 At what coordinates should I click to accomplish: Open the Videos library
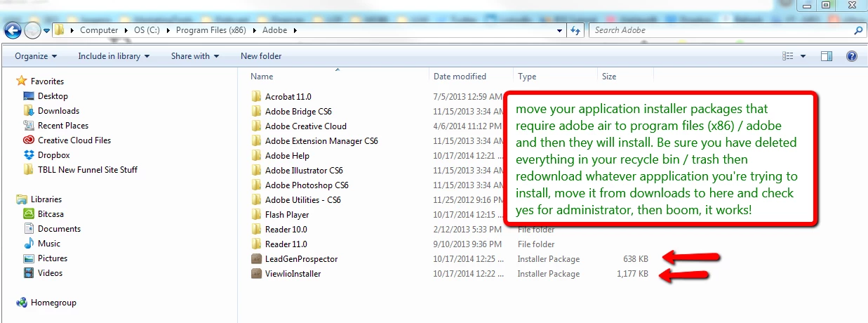pos(50,273)
